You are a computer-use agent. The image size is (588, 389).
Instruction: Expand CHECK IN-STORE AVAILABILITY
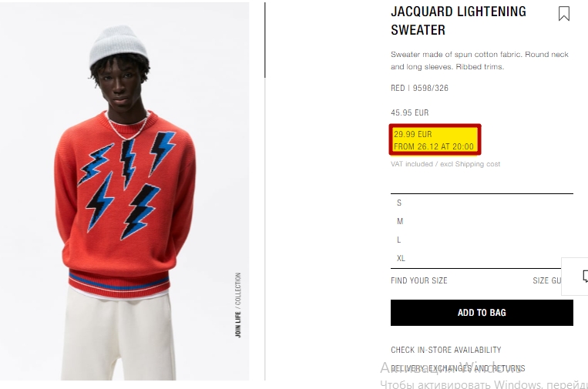[446, 350]
